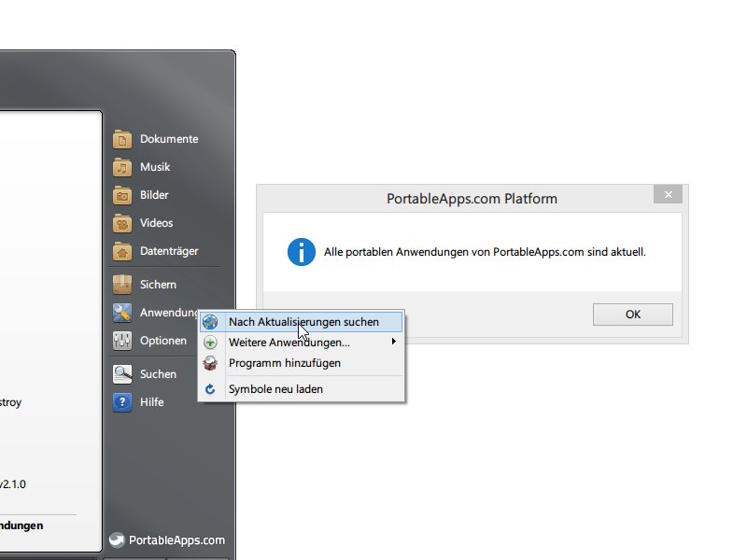Open the Dokumente folder icon

coord(122,139)
